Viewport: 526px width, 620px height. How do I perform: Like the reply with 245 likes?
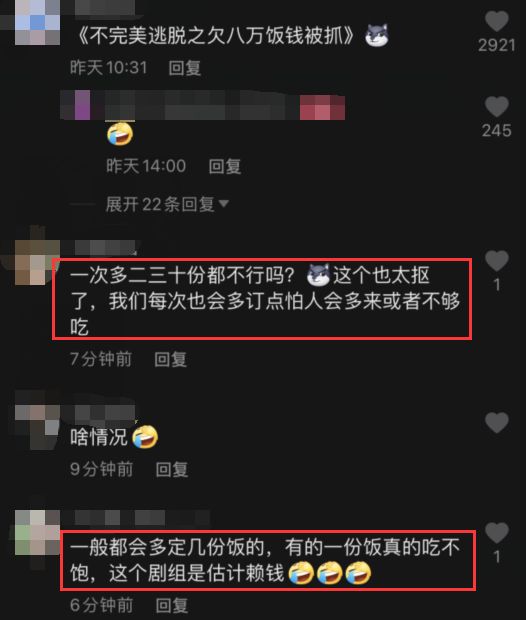[x=497, y=107]
